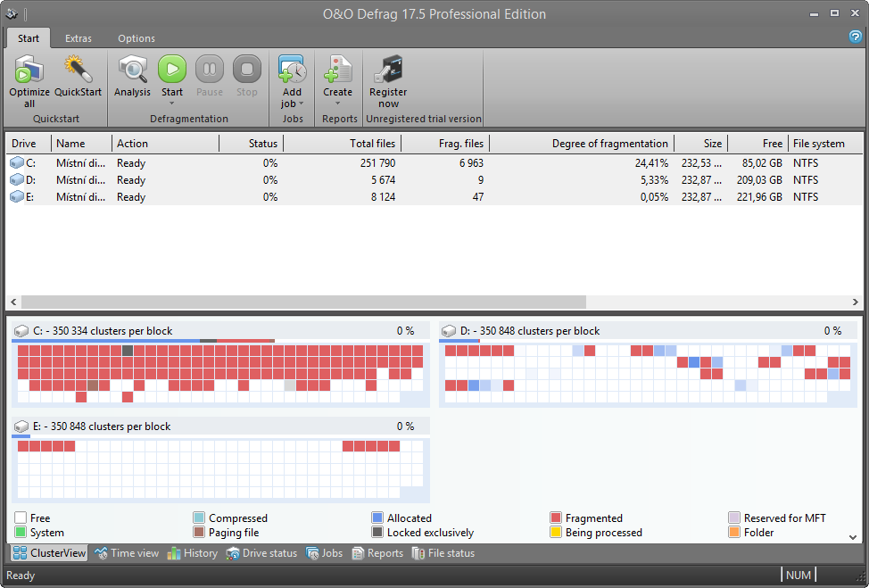Click the 8 124 total files cell

tap(383, 196)
